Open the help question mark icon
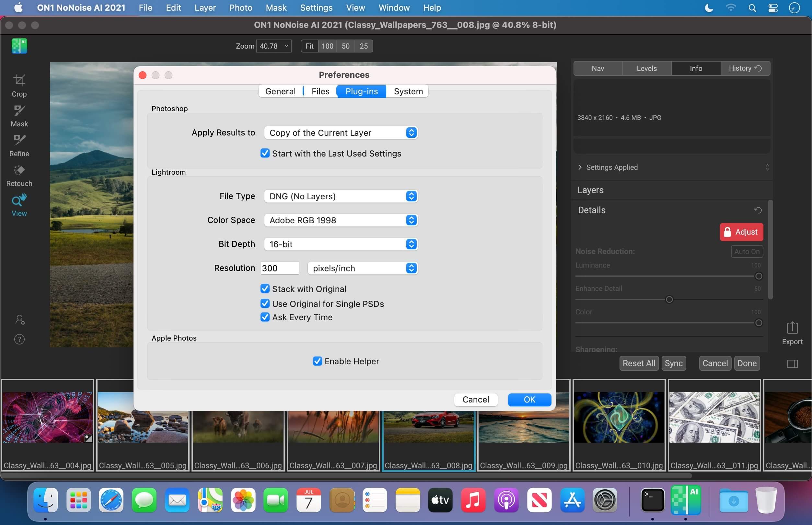This screenshot has width=812, height=525. pyautogui.click(x=19, y=339)
